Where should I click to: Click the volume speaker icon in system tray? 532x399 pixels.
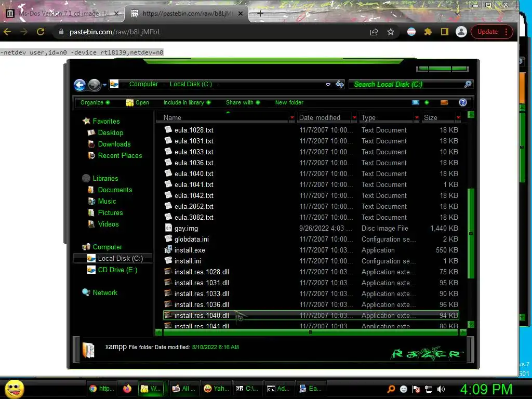pyautogui.click(x=441, y=389)
